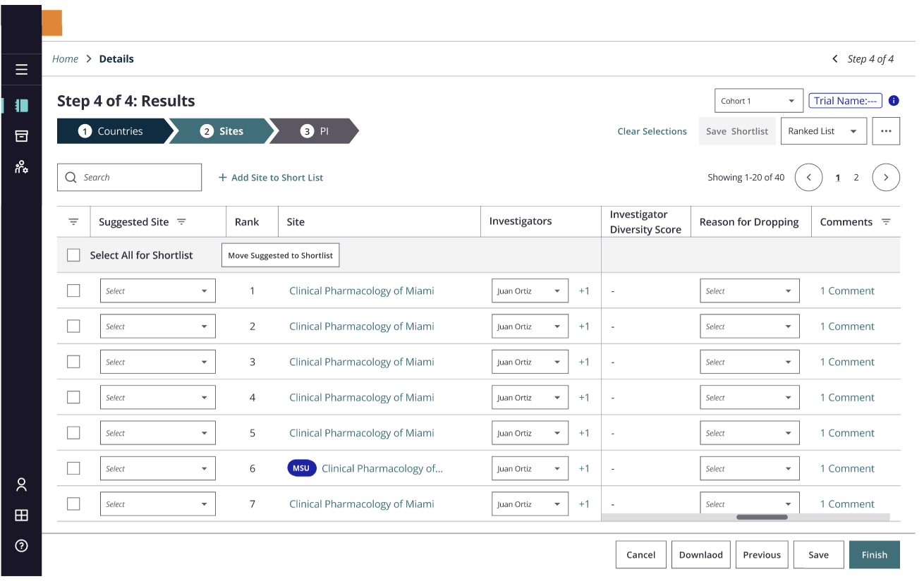Go to the previous page arrow
Screen dimensions: 924x581
click(809, 178)
